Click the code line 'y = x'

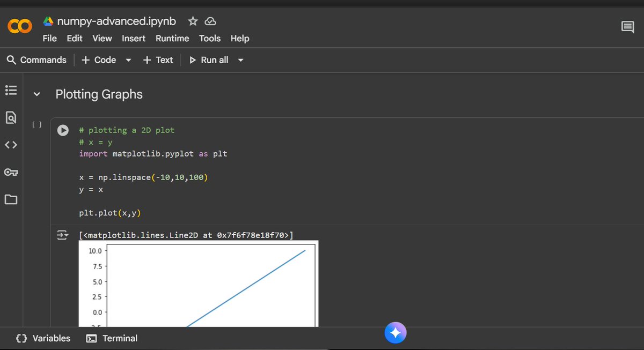tap(91, 189)
